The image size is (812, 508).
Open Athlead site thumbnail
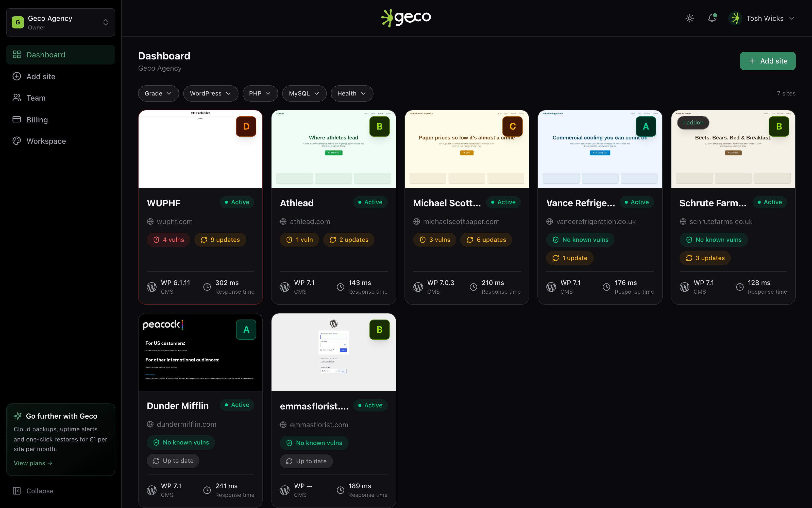pyautogui.click(x=333, y=149)
